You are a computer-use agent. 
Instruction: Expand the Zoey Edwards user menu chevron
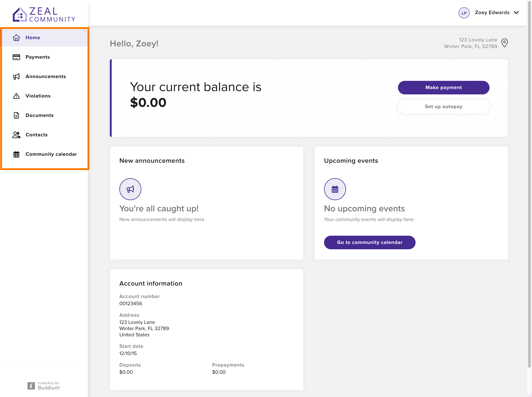(x=516, y=12)
